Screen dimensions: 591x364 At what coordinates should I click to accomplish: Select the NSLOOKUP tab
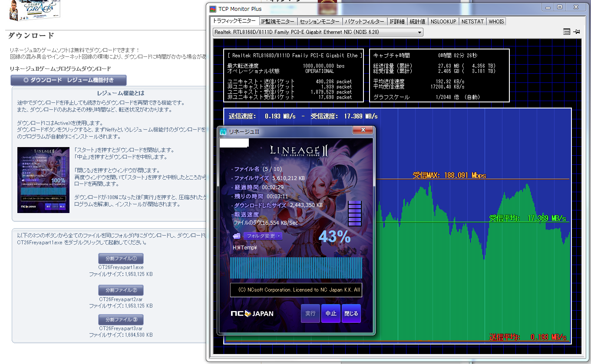pos(443,21)
